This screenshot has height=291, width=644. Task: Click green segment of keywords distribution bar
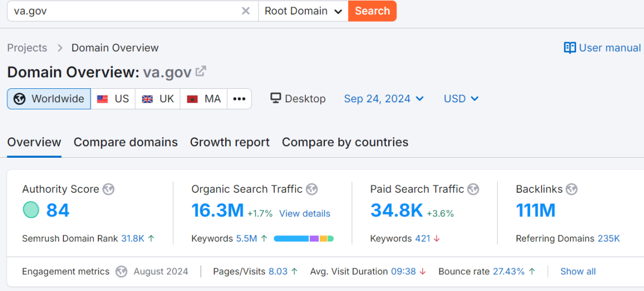coord(331,239)
